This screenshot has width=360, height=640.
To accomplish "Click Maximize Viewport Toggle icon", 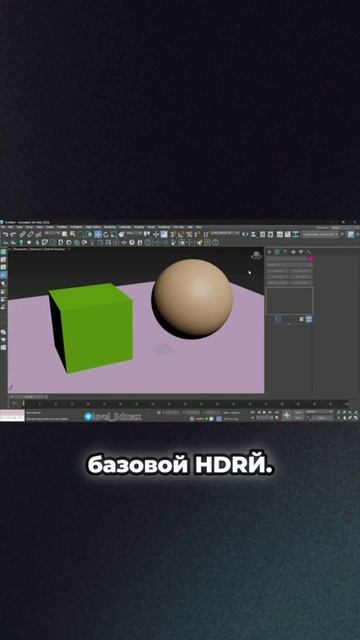I will 355,418.
